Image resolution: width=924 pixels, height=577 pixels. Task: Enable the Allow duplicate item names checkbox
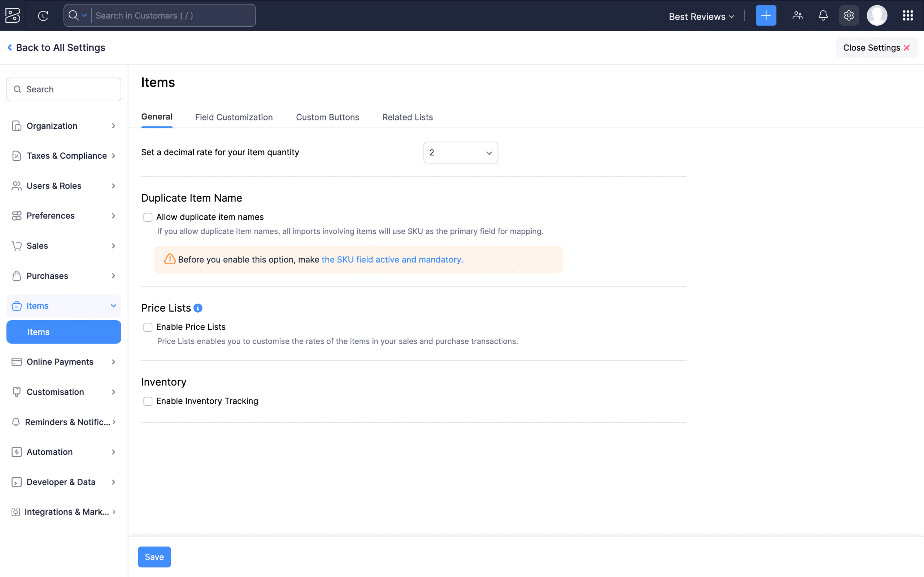pyautogui.click(x=148, y=217)
